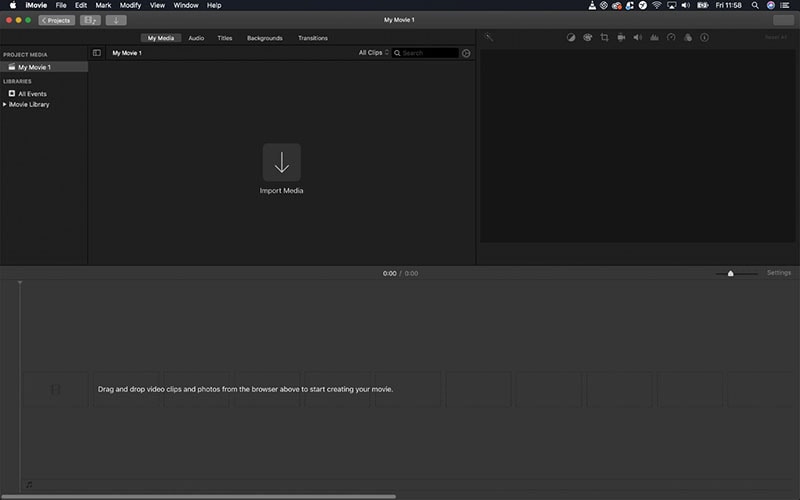Open Spotlight search in menu bar
Screen dimensions: 800x500
click(755, 5)
